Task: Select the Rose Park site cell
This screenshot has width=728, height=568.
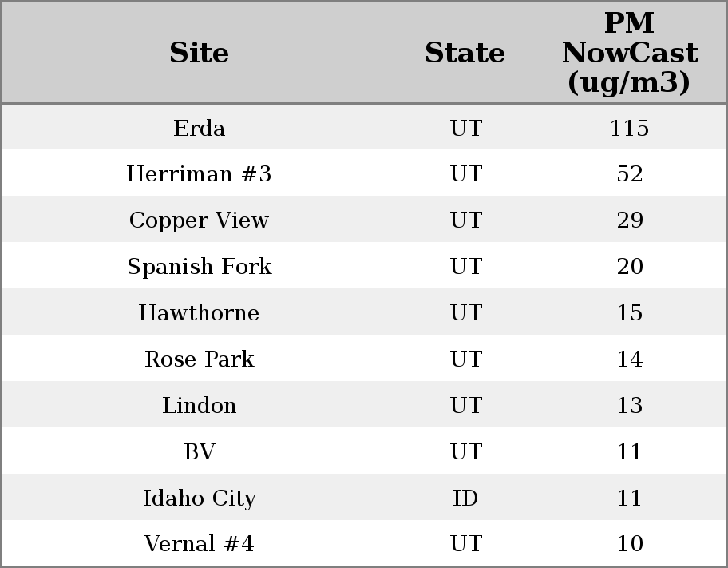Action: point(200,359)
